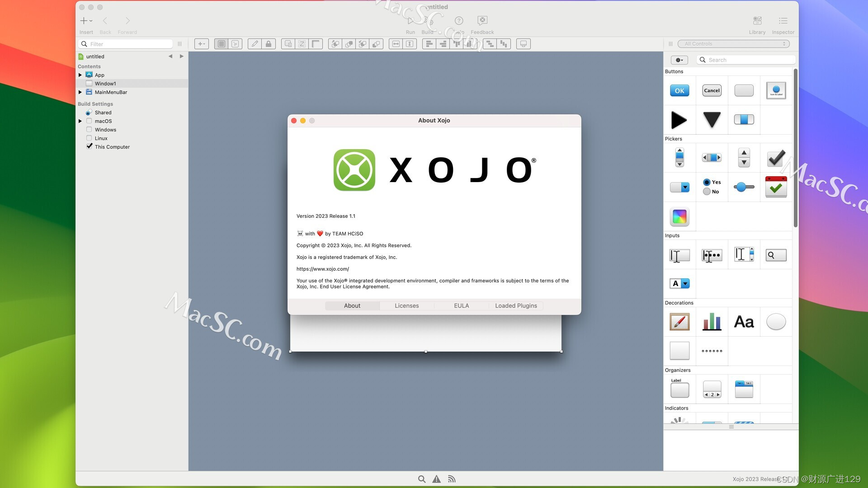868x488 pixels.
Task: Click the Back navigation button
Action: [105, 25]
